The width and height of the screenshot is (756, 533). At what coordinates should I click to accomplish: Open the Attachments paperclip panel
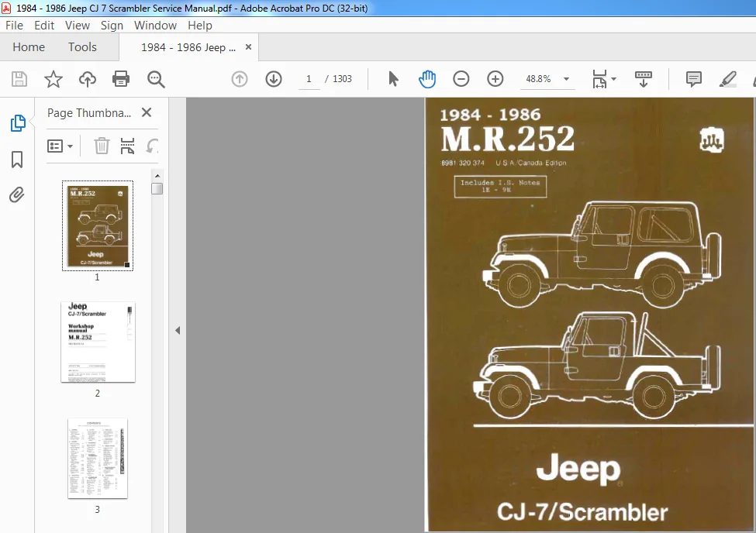click(17, 195)
